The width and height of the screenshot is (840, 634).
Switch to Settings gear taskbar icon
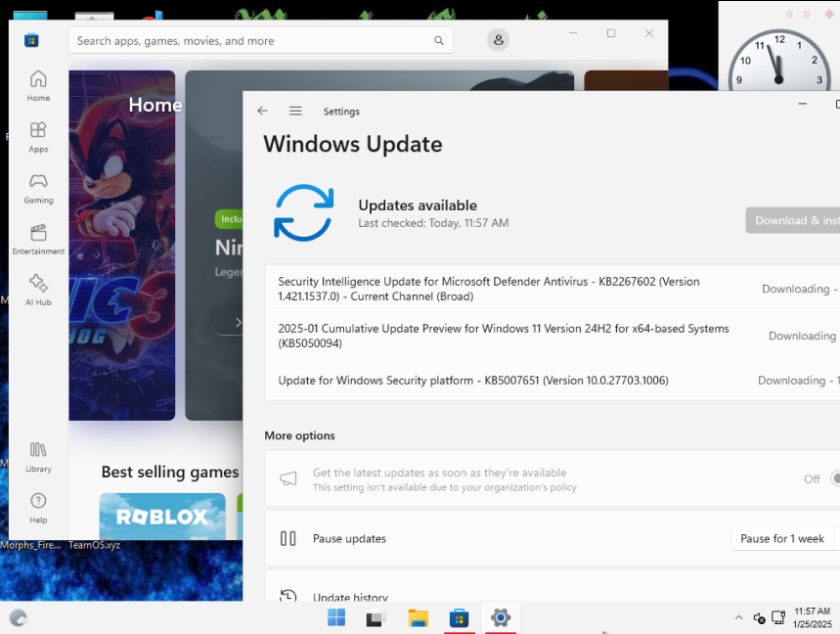[x=501, y=618]
